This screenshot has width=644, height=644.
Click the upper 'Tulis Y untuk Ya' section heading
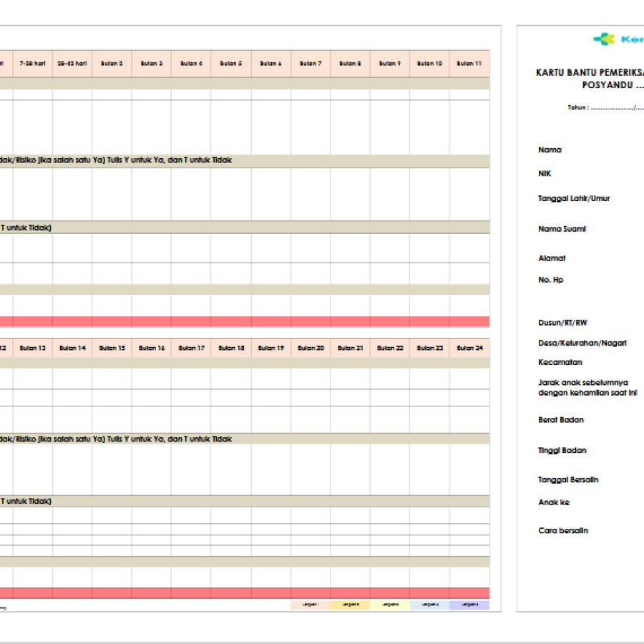pyautogui.click(x=245, y=160)
